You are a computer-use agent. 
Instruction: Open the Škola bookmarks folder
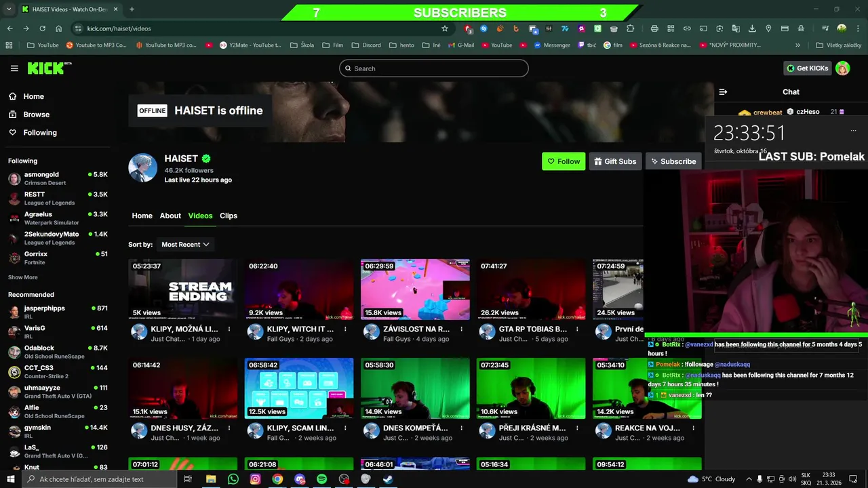pyautogui.click(x=302, y=45)
